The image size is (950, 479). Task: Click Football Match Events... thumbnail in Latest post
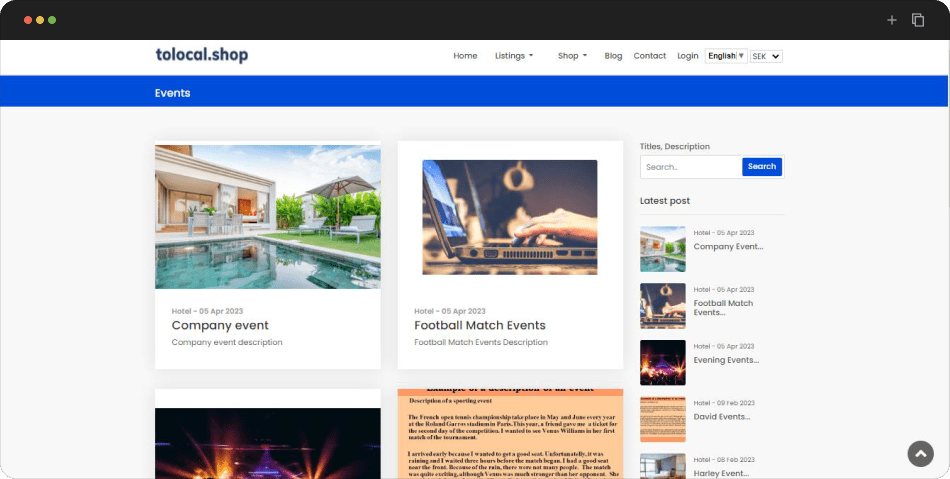(x=663, y=306)
